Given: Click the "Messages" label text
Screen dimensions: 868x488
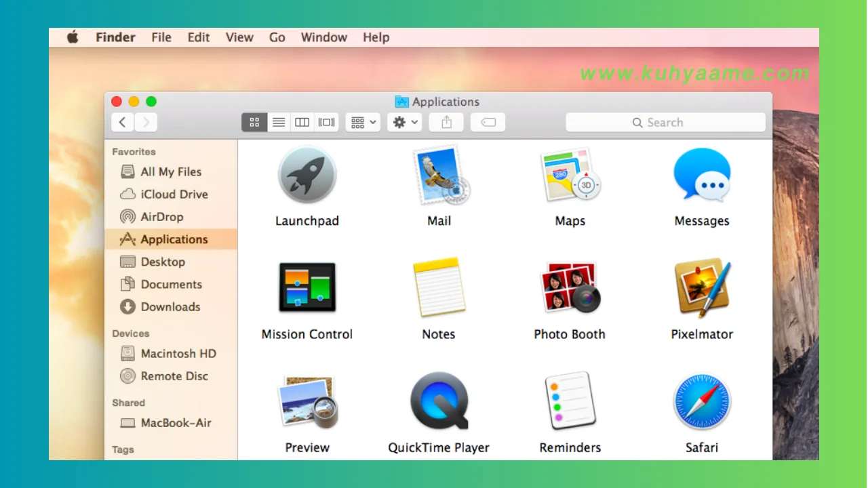Looking at the screenshot, I should click(702, 221).
